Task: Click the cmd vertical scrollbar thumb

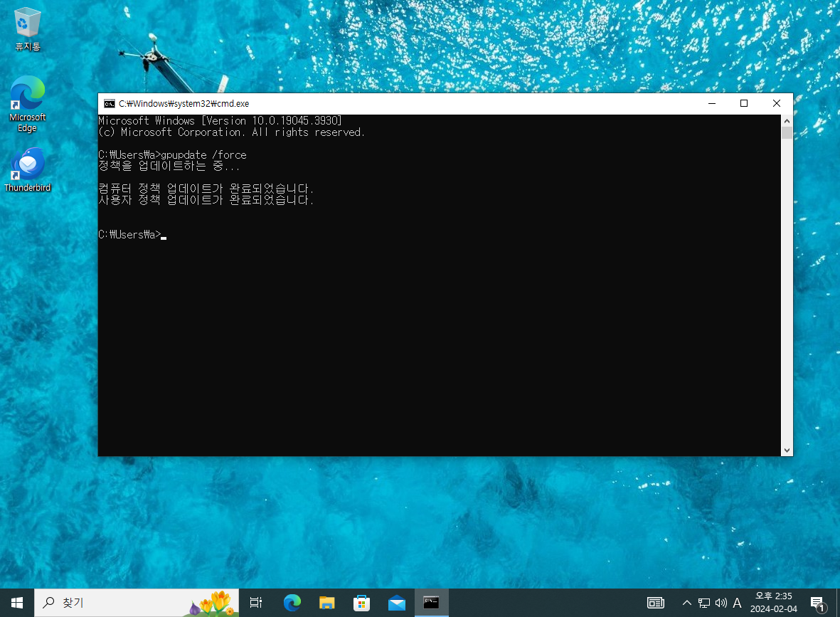Action: coord(787,133)
